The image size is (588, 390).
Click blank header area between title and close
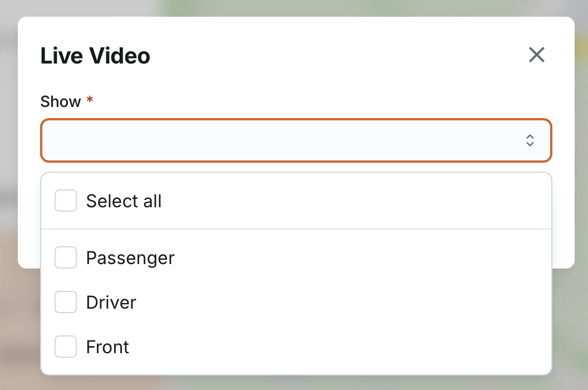(334, 56)
